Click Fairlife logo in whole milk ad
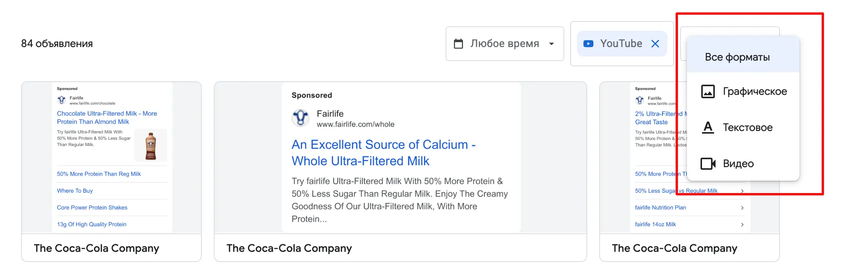This screenshot has width=868, height=271. point(300,118)
